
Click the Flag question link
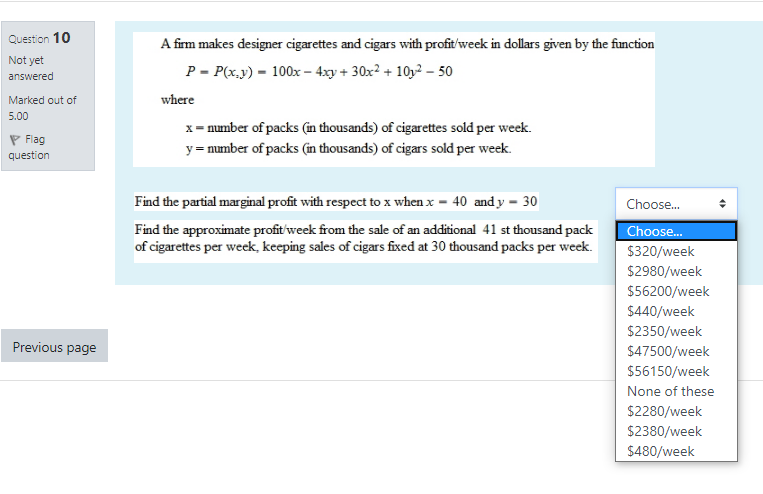pos(29,147)
